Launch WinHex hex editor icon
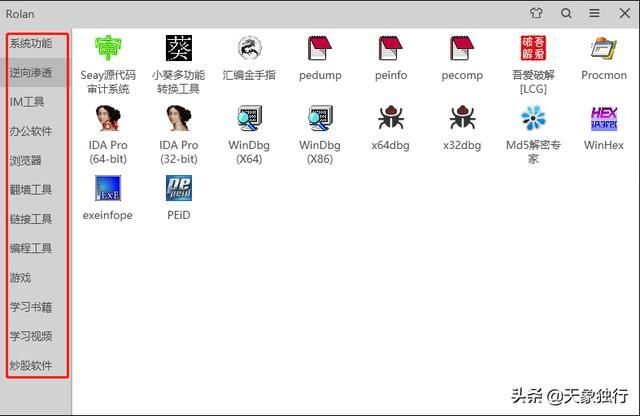The width and height of the screenshot is (640, 416). tap(604, 118)
